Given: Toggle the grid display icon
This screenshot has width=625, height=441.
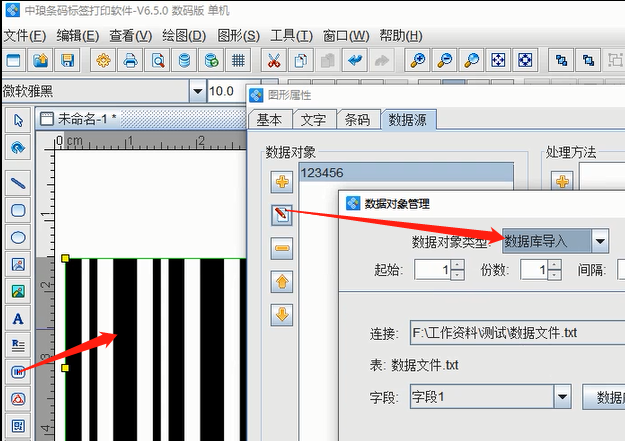Looking at the screenshot, I should point(238,61).
